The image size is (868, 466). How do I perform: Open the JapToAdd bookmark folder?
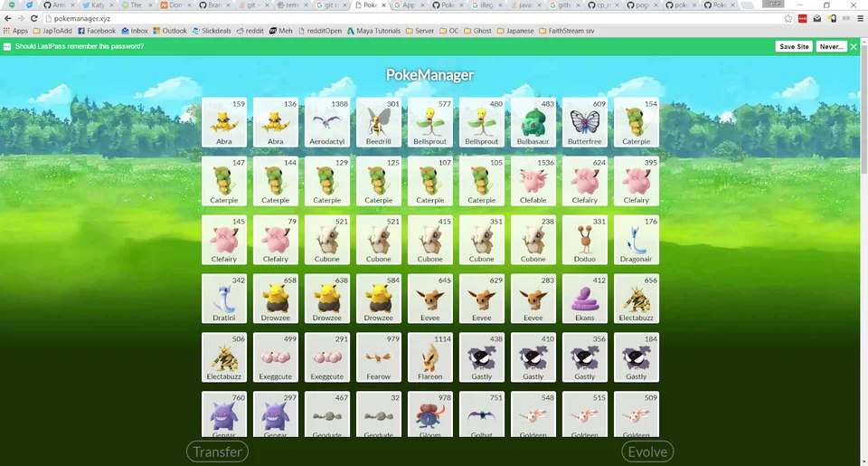point(52,31)
